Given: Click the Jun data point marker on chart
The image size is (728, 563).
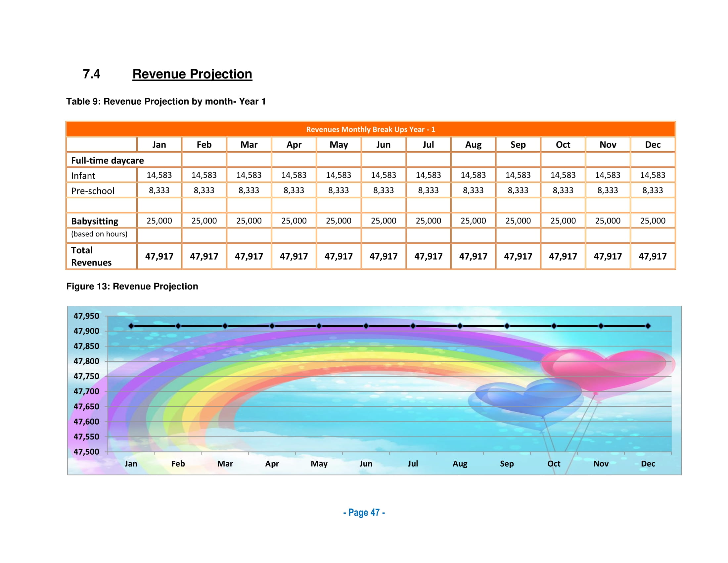Looking at the screenshot, I should (366, 326).
